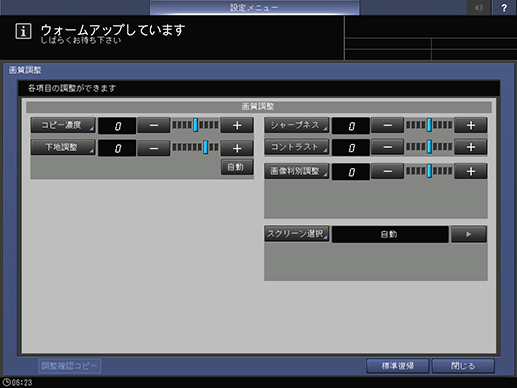Tap the speaker volume icon

click(479, 7)
